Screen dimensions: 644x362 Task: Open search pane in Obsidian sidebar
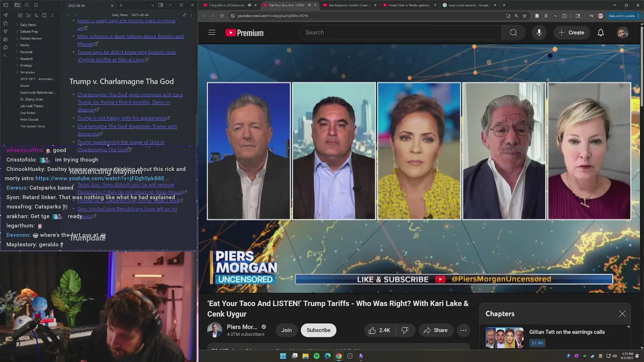27,5
